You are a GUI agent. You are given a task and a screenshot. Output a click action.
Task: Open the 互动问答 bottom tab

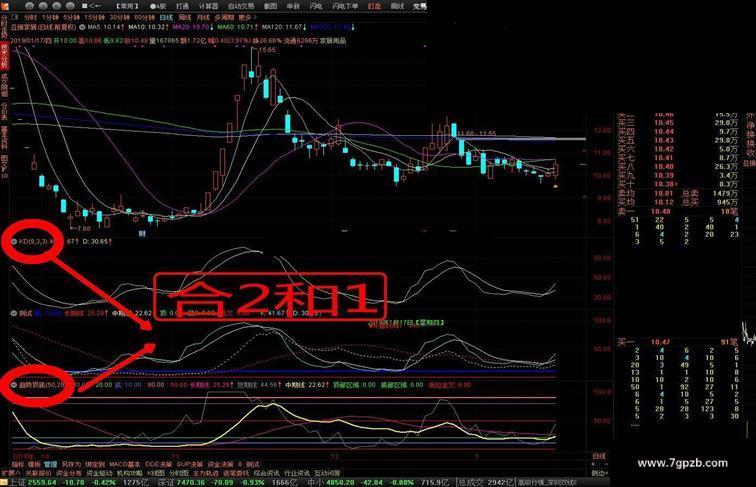(x=327, y=473)
